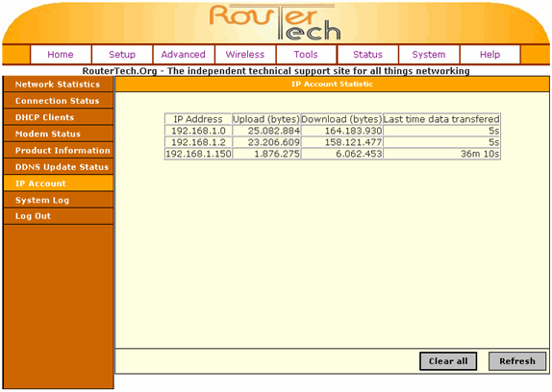This screenshot has width=552, height=392.
Task: Open DDNS Update Status
Action: (59, 167)
